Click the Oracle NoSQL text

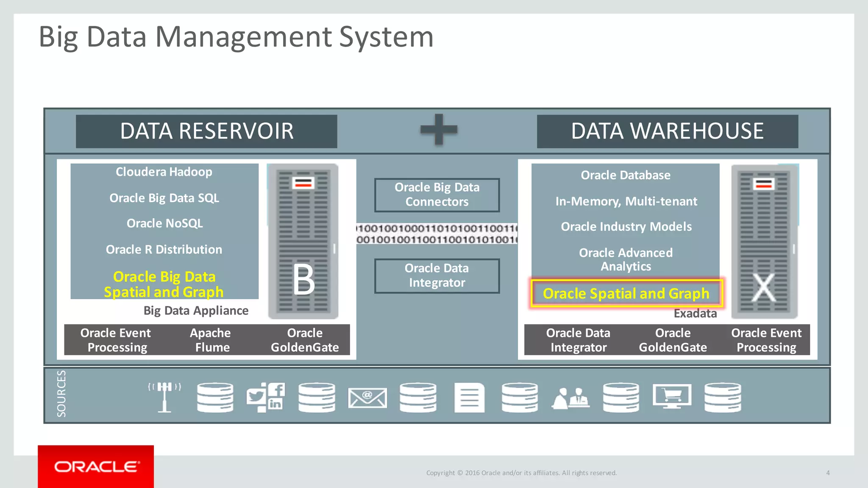(x=165, y=224)
